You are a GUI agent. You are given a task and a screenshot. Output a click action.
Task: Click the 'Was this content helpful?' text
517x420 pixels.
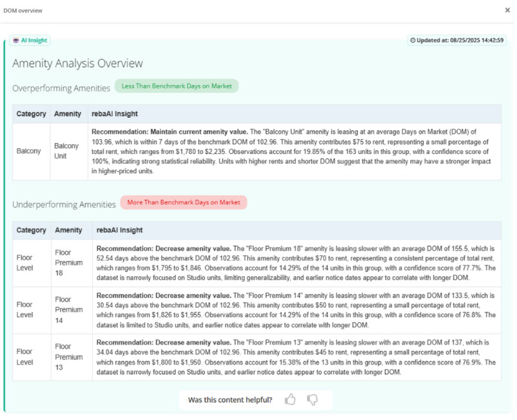tap(230, 399)
